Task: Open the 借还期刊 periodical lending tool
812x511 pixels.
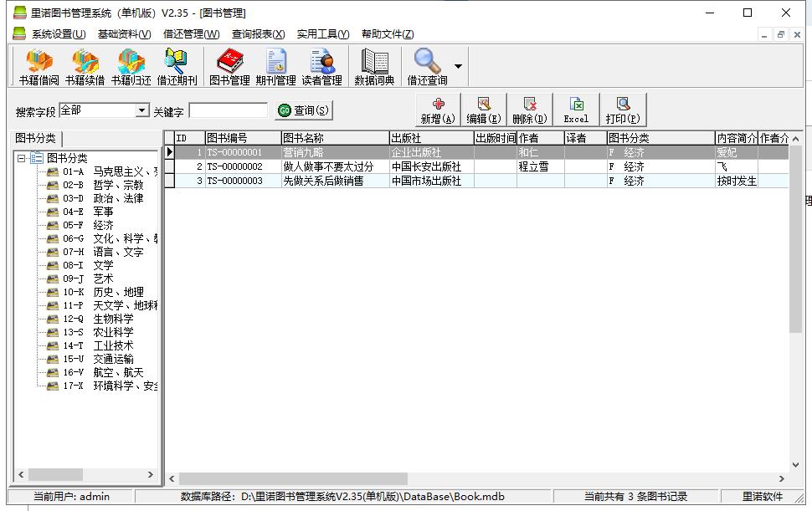Action: [177, 67]
